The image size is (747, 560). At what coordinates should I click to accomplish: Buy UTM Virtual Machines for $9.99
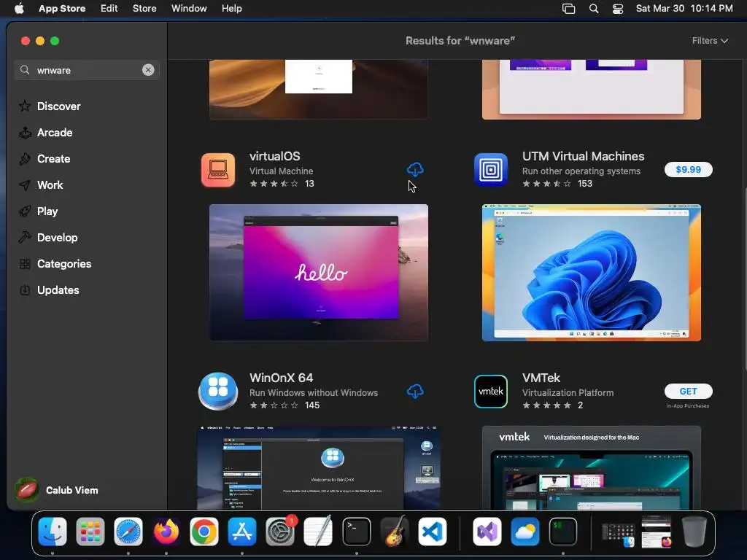[689, 169]
